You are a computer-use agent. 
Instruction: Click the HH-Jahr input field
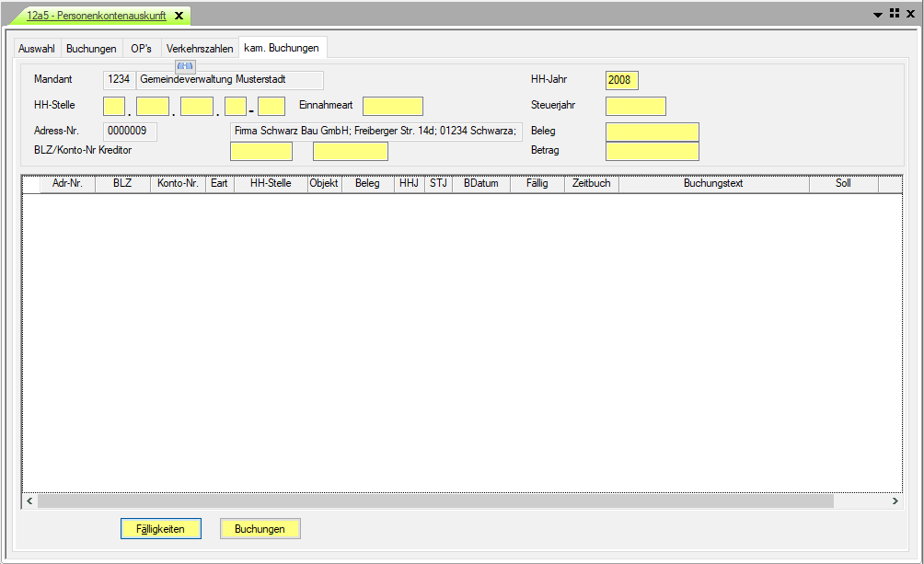coord(621,80)
